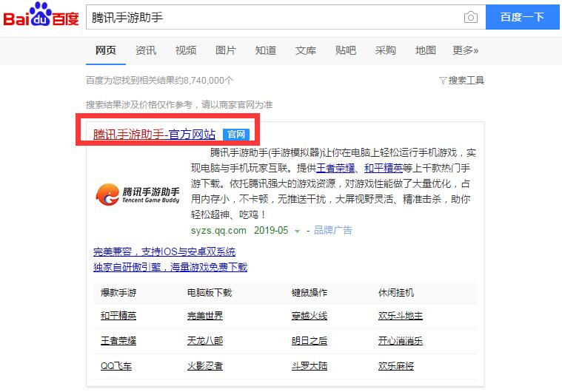Open the 欢乐麻将 link
Viewport: 562px width, 392px height.
(x=396, y=366)
